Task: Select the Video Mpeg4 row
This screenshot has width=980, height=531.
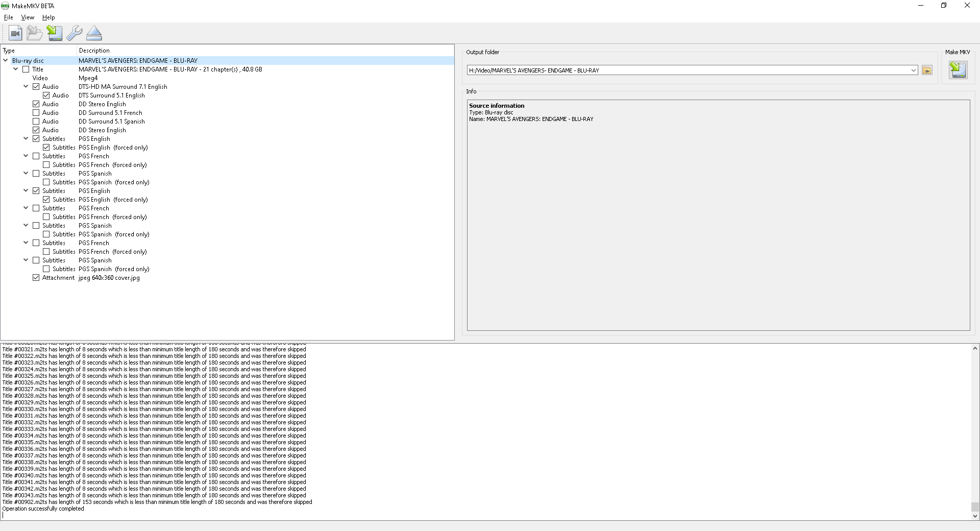Action: coord(227,78)
